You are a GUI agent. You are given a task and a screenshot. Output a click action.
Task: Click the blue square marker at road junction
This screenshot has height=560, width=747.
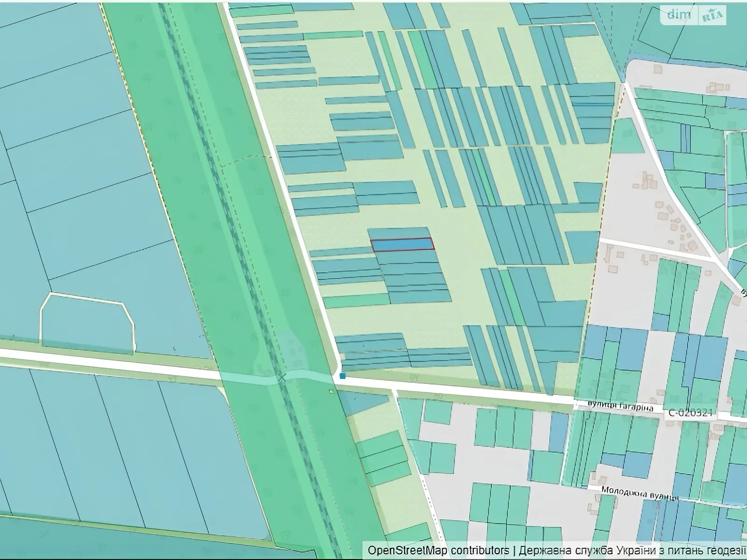pos(342,376)
